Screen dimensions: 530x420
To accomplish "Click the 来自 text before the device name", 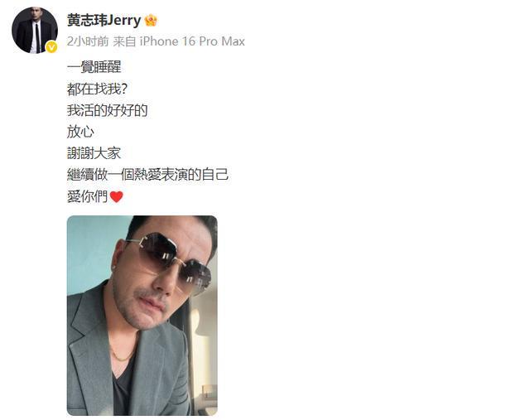I will (124, 41).
